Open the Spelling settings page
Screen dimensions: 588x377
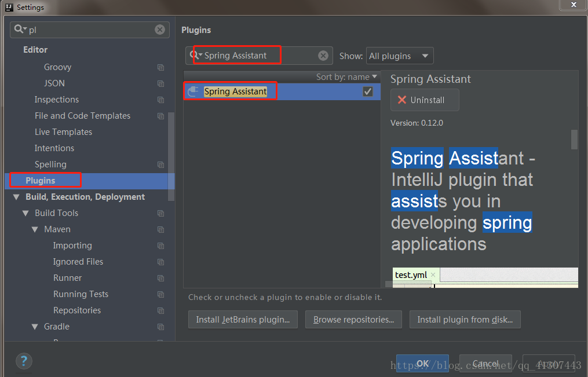[x=50, y=164]
